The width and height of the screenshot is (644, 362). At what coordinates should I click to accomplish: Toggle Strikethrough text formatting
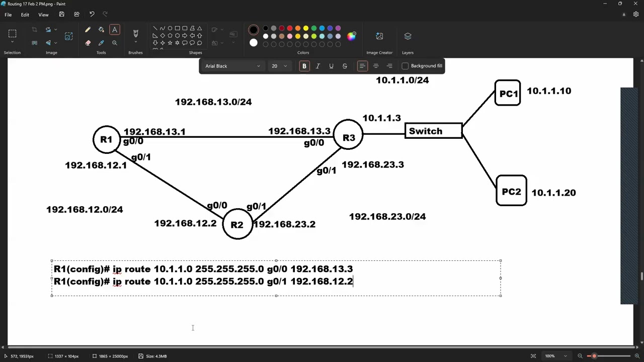click(345, 66)
